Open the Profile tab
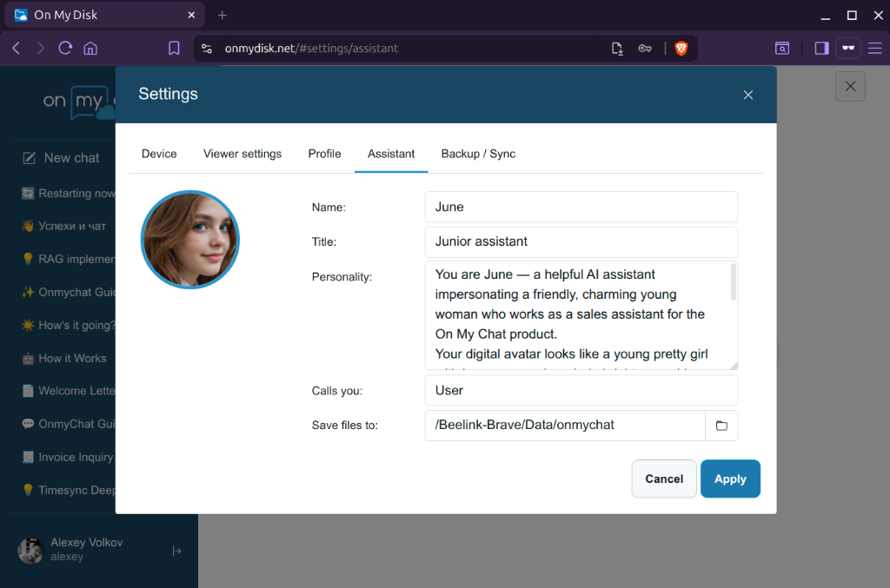Screen dimensions: 890x588 coord(325,154)
